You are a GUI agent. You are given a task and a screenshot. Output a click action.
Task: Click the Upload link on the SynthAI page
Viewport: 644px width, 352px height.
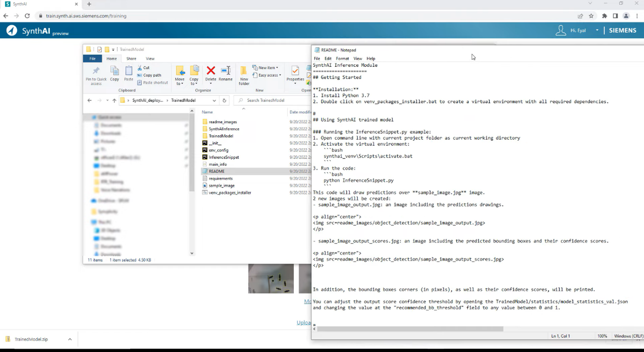[304, 323]
